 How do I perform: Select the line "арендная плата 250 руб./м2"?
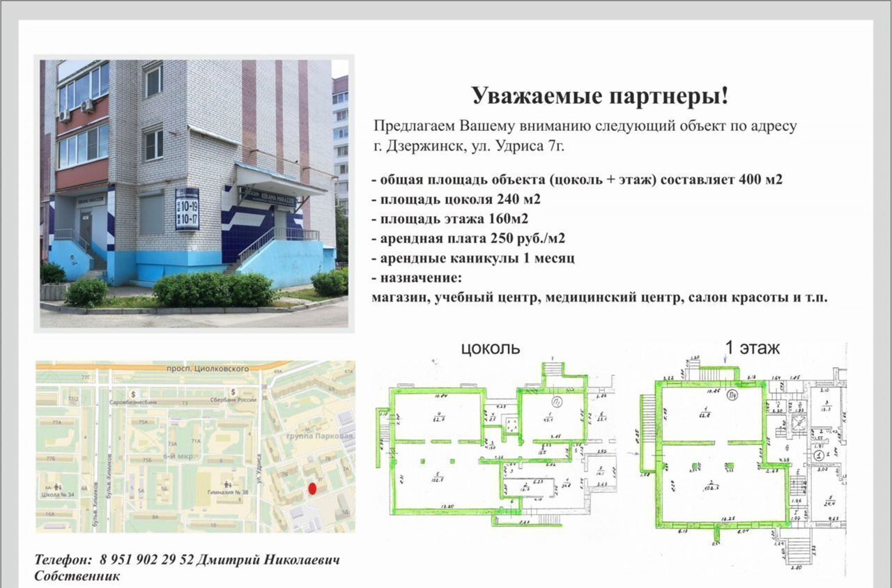468,238
